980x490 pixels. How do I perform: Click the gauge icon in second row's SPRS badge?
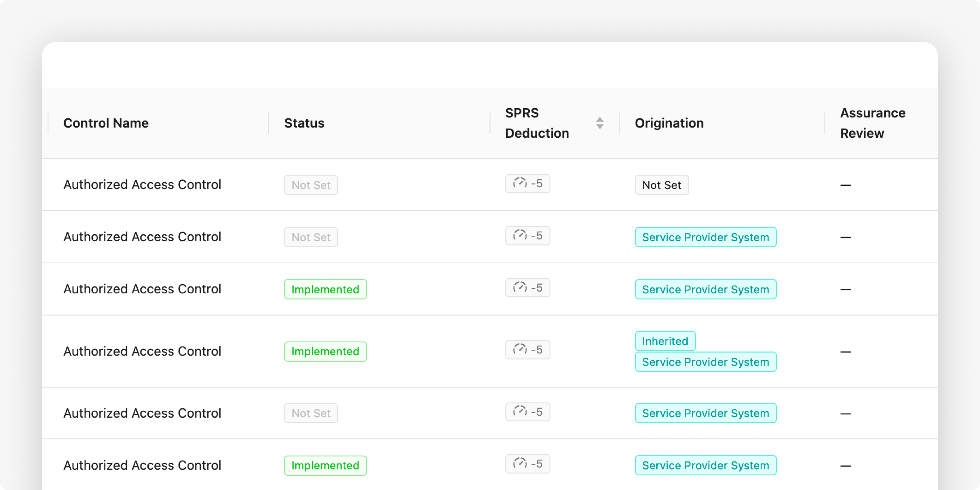pyautogui.click(x=520, y=235)
